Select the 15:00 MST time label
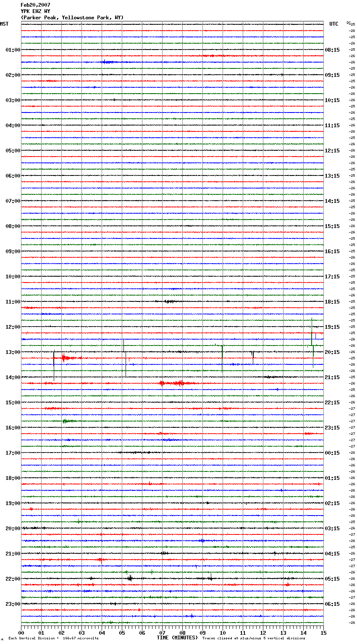Image resolution: width=357 pixels, height=644 pixels. click(13, 403)
